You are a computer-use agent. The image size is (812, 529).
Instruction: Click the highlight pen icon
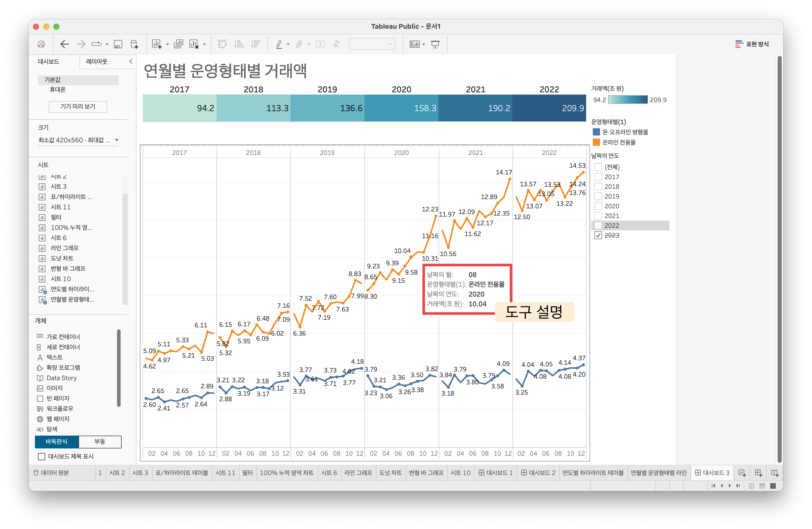pyautogui.click(x=279, y=44)
